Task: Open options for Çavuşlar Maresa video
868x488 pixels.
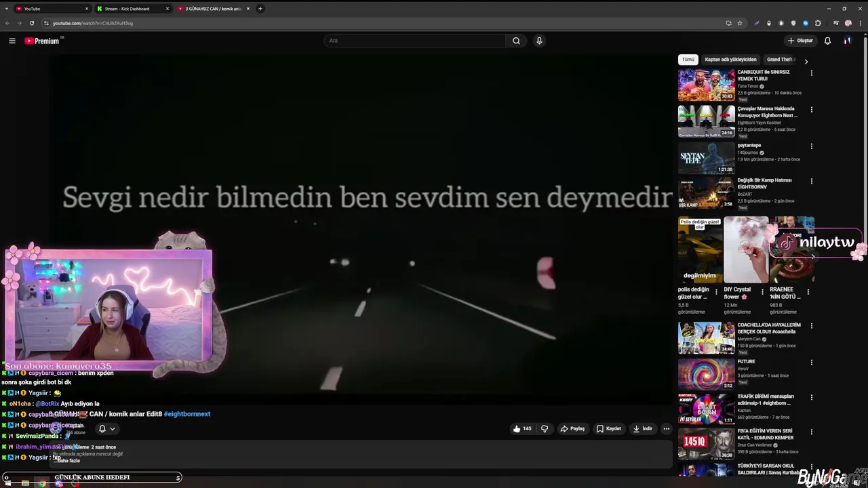Action: click(x=811, y=110)
